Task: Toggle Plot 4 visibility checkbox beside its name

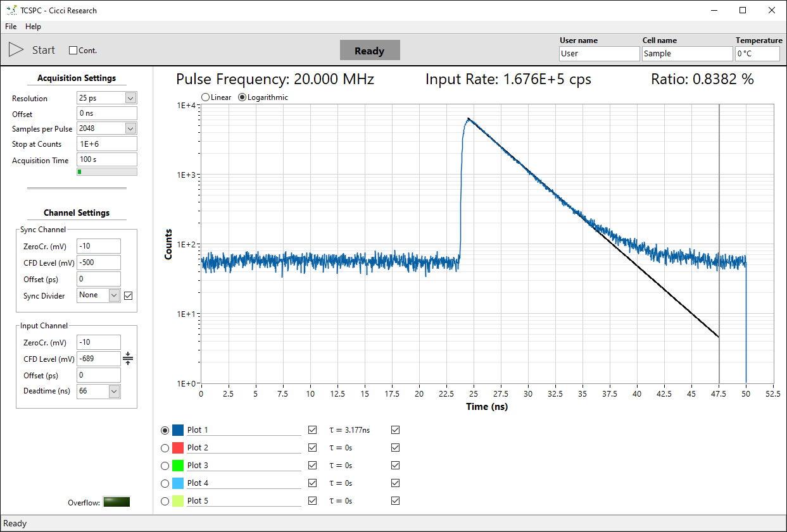Action: pyautogui.click(x=312, y=483)
